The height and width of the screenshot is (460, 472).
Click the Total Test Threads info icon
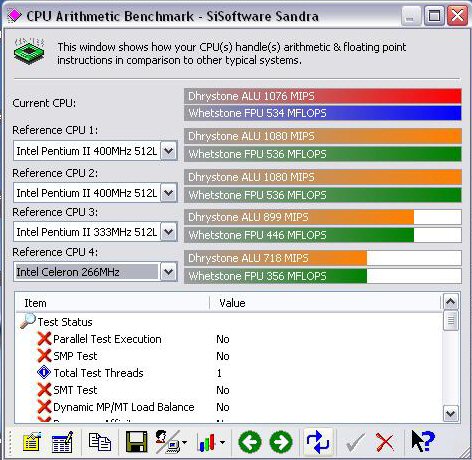(44, 372)
